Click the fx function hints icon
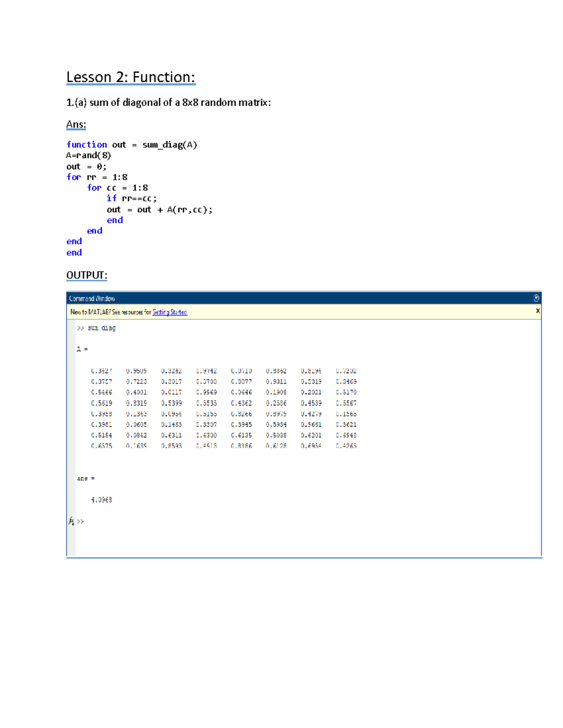The height and width of the screenshot is (728, 563). pos(71,520)
